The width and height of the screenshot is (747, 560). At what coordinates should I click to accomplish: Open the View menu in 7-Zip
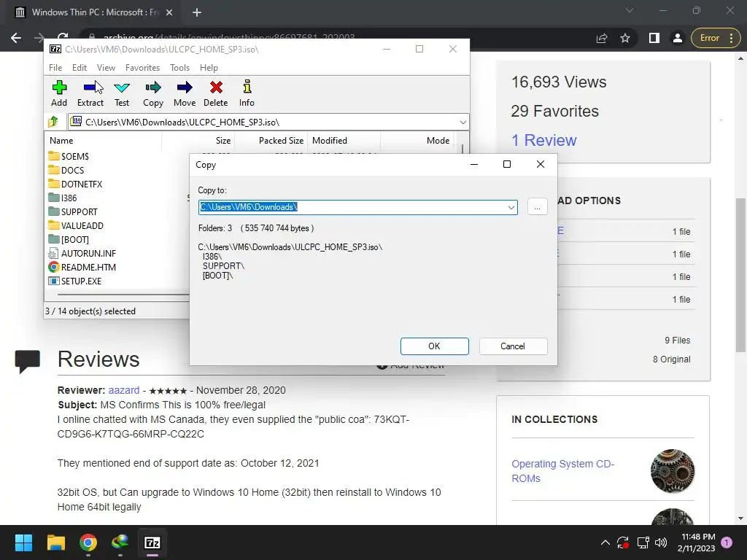point(107,68)
